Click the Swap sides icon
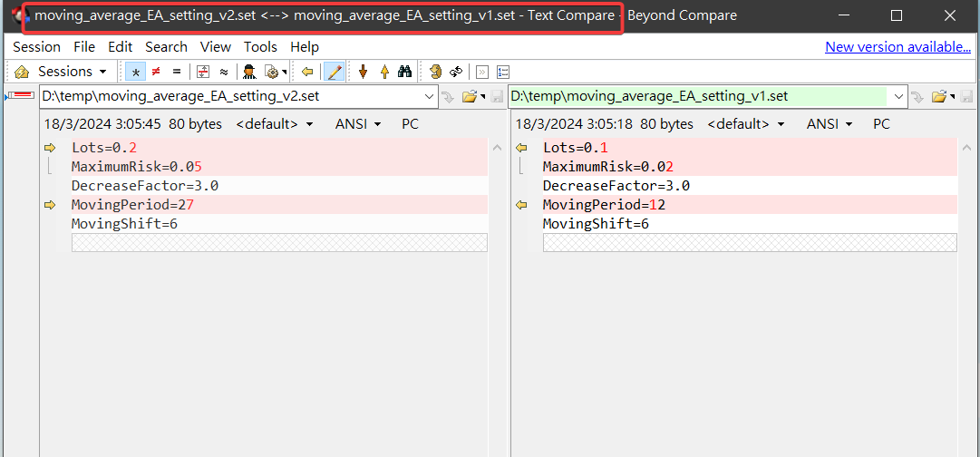The width and height of the screenshot is (980, 457). click(436, 72)
